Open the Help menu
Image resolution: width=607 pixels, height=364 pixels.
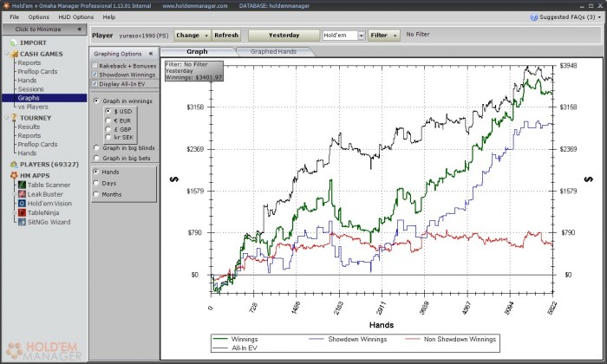click(108, 17)
